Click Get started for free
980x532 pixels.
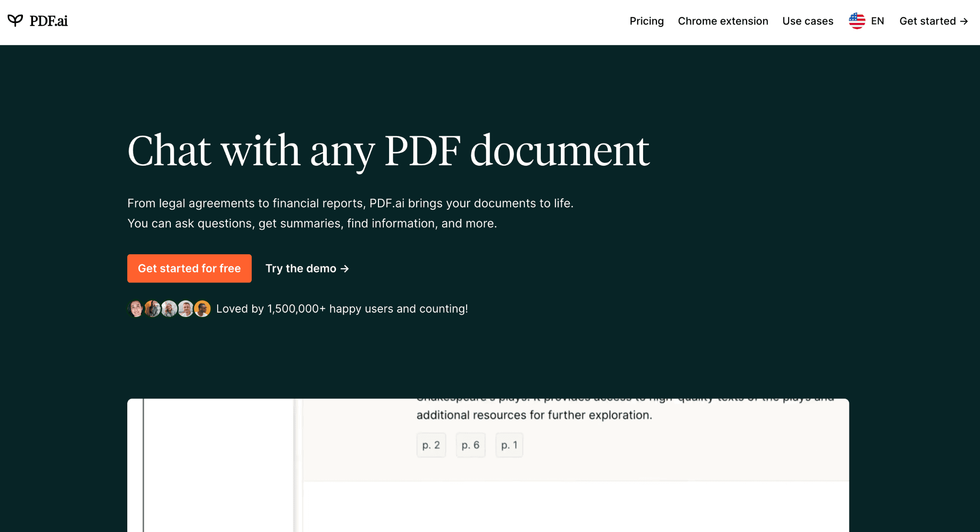pos(189,268)
